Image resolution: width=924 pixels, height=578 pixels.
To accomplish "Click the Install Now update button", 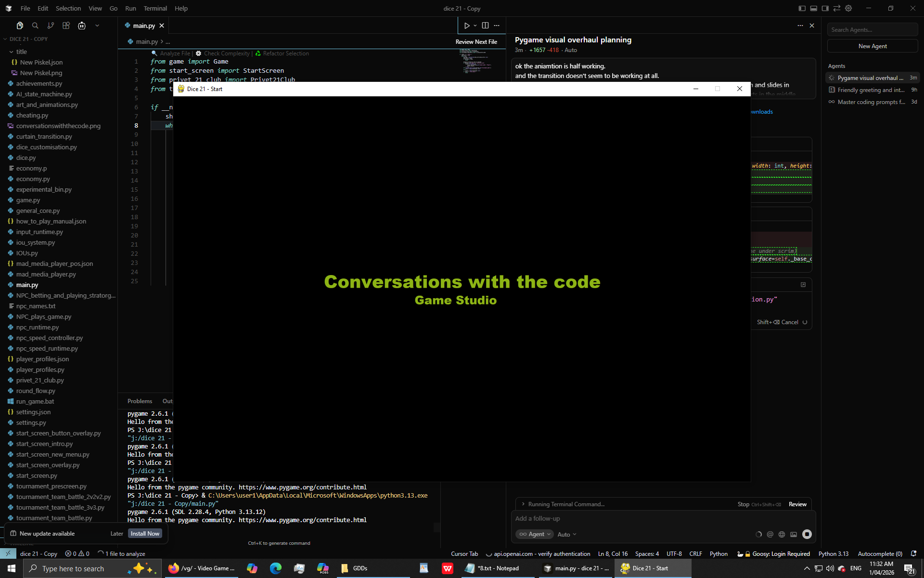I will click(145, 533).
